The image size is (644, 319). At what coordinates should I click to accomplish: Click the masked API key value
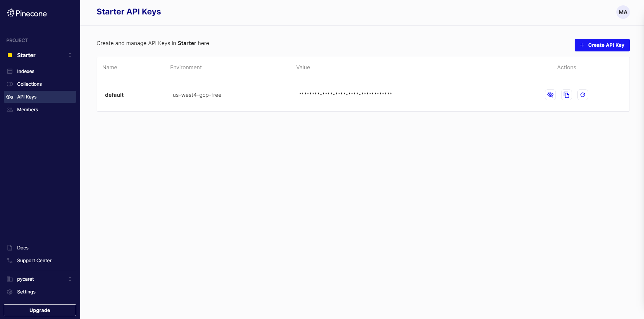tap(345, 94)
